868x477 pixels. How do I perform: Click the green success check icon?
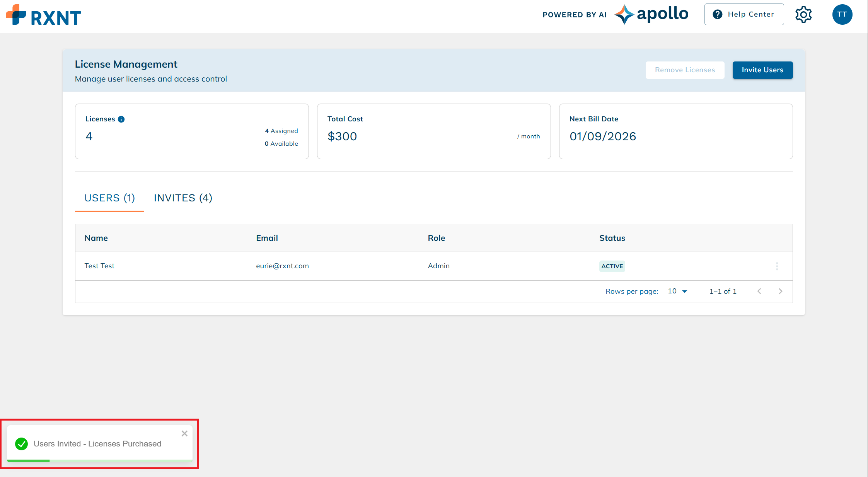(x=21, y=444)
